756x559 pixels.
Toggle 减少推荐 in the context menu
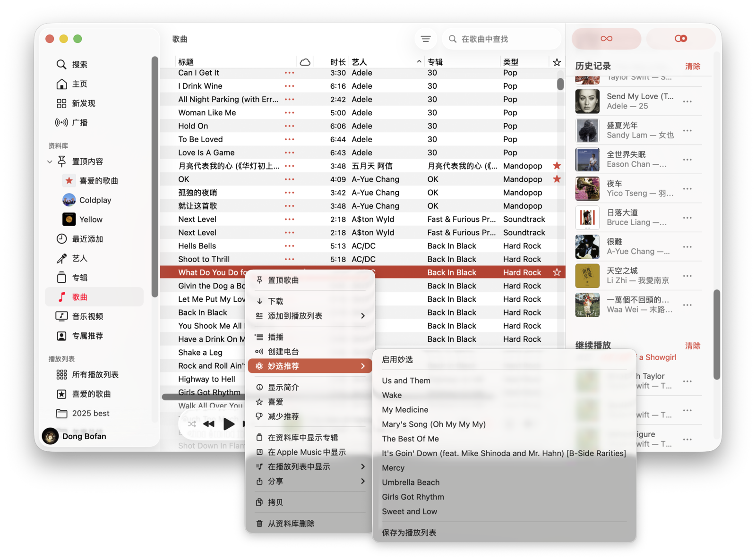tap(310, 416)
